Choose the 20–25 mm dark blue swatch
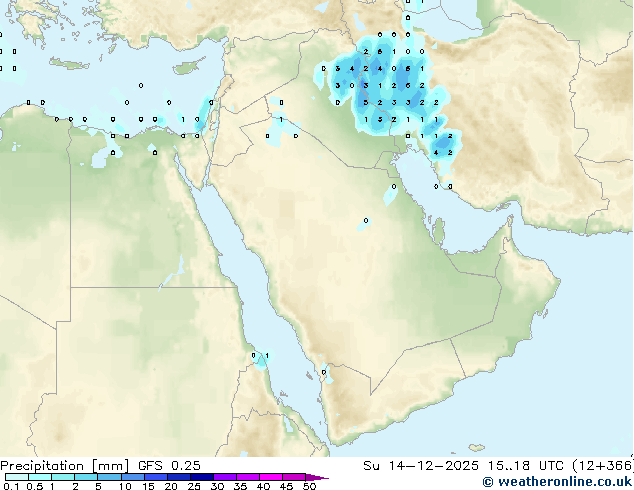The width and height of the screenshot is (634, 490). coord(178,477)
